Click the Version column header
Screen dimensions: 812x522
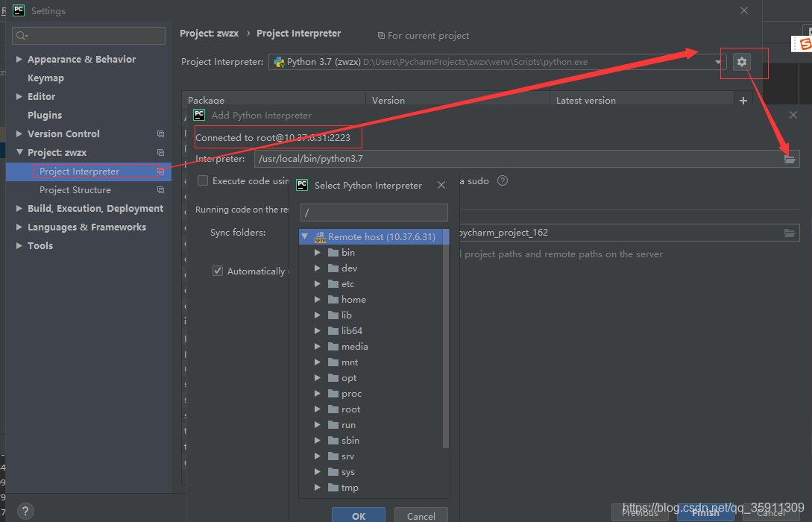tap(458, 101)
